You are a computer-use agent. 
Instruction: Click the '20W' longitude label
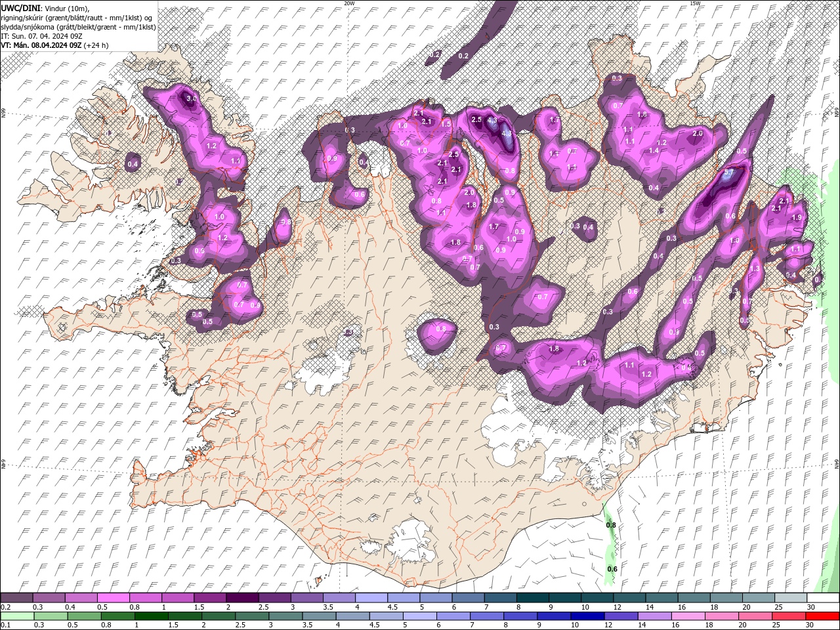[x=349, y=3]
